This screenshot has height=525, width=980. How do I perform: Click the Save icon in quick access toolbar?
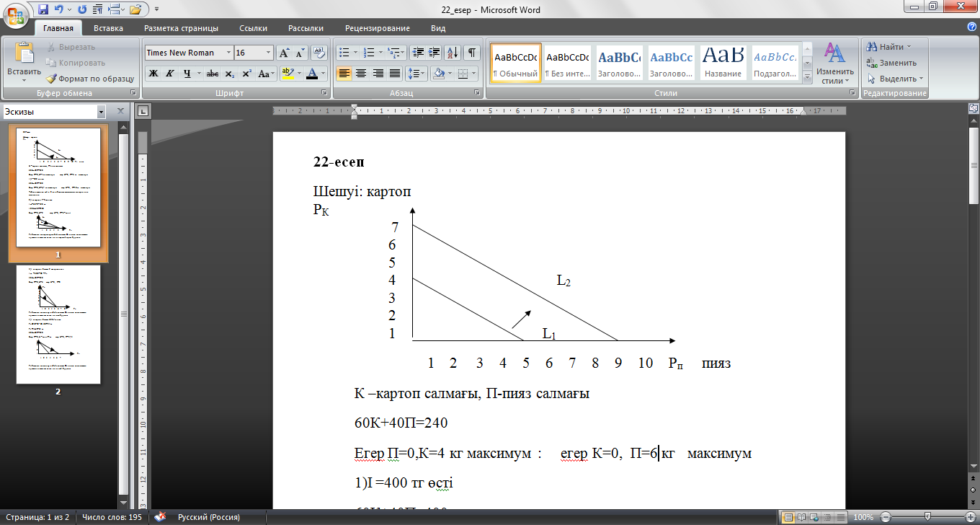(43, 9)
